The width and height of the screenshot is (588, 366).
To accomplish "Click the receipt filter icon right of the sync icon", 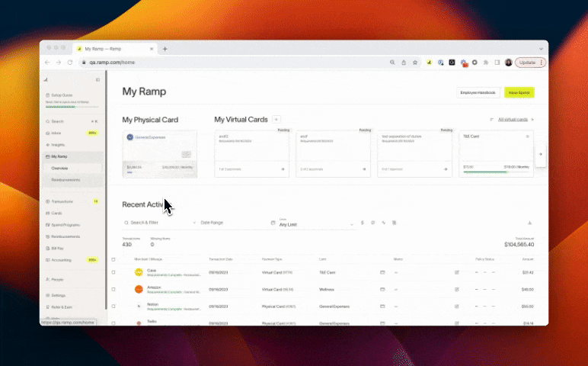I will coord(394,223).
